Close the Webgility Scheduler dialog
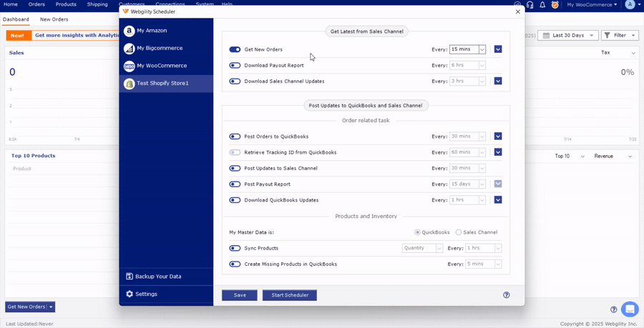 pos(517,12)
